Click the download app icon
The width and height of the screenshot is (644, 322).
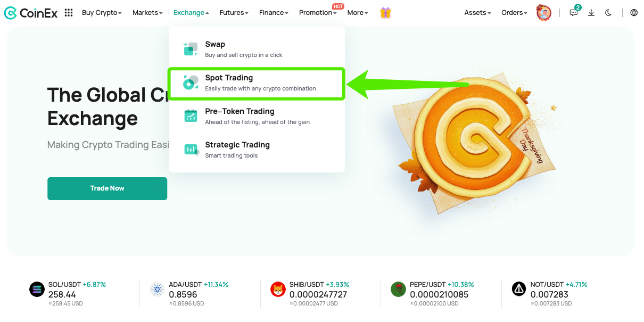tap(591, 13)
